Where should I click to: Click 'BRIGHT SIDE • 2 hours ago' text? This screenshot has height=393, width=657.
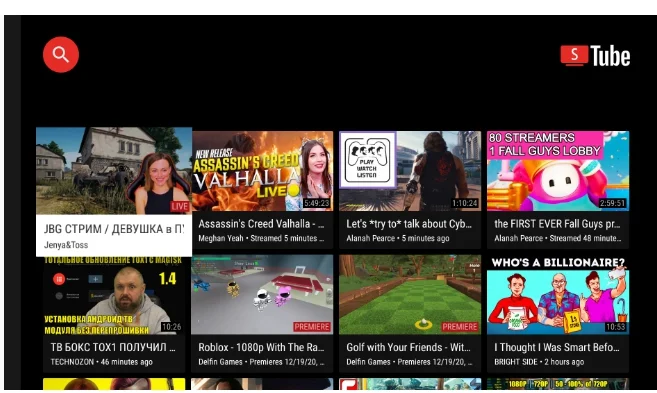(x=539, y=362)
